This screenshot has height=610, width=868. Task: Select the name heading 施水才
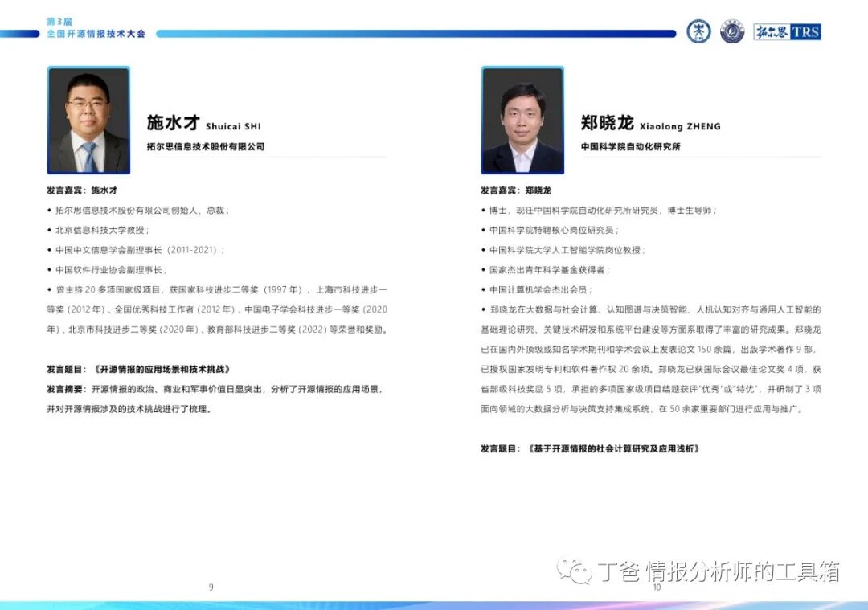tap(173, 123)
